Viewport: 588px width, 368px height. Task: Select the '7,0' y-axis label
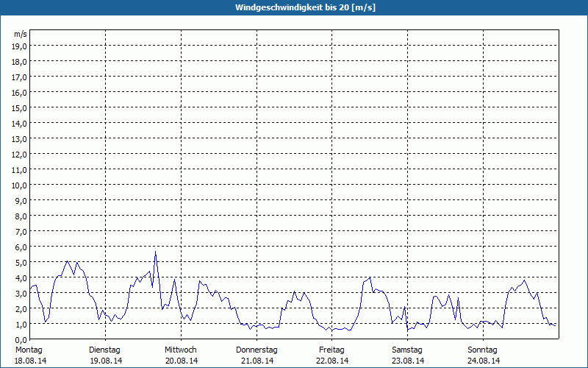[21, 232]
